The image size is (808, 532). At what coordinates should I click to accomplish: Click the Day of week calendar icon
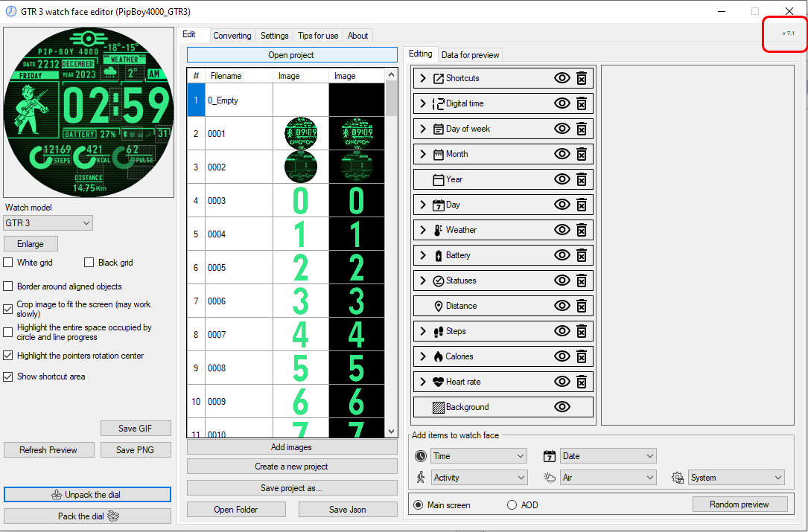439,129
